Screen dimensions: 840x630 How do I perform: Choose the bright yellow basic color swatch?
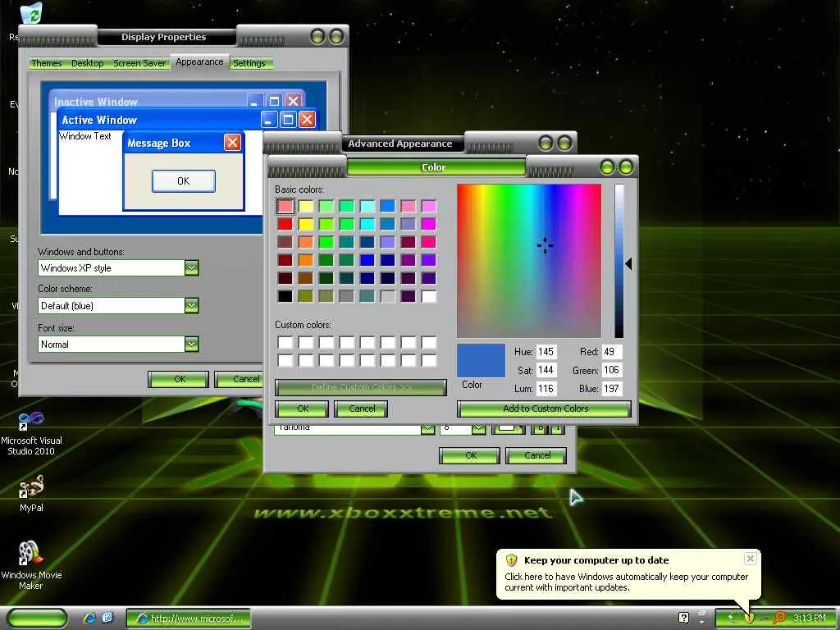[305, 224]
